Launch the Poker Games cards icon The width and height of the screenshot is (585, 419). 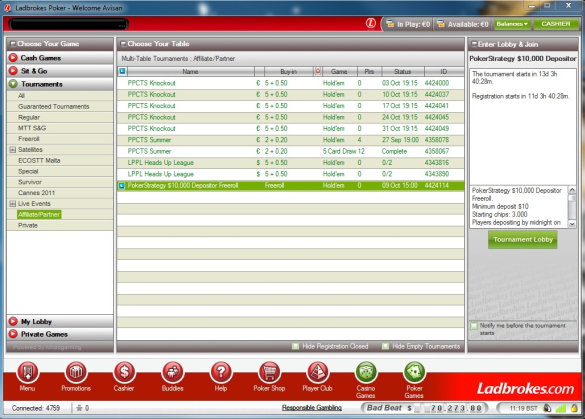[x=414, y=372]
